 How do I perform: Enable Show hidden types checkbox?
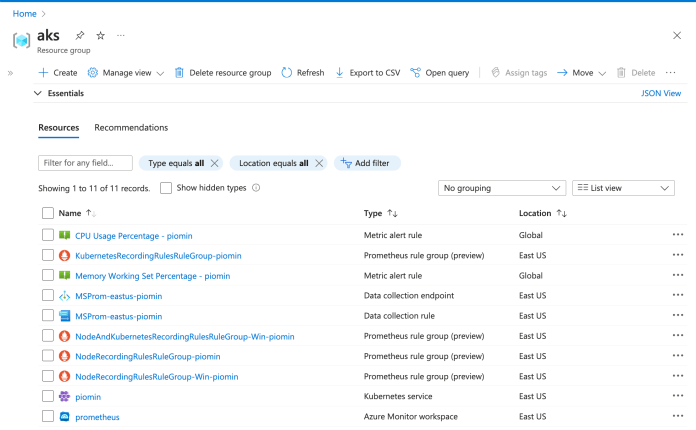pos(166,188)
